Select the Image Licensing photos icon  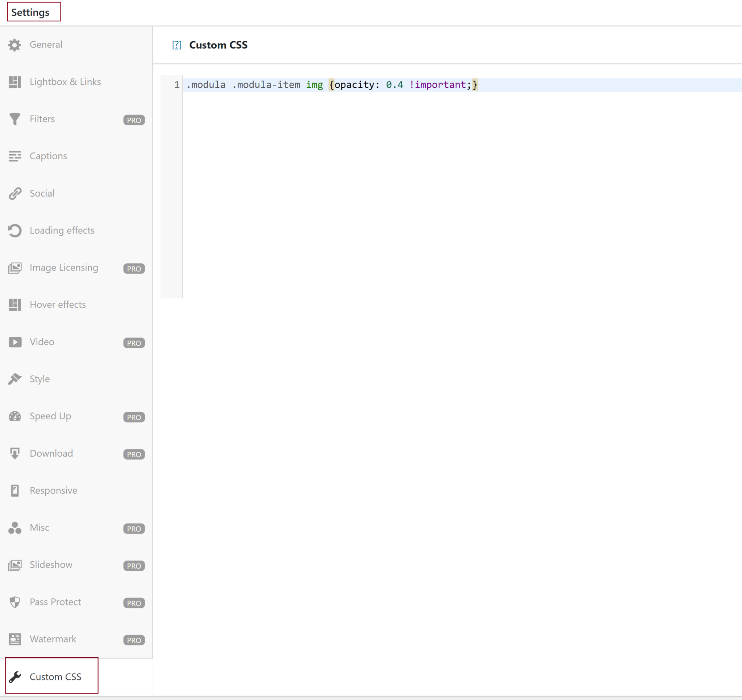[14, 268]
